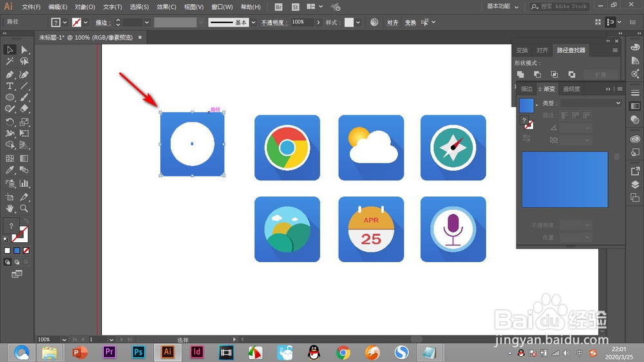Select the Mesh tool
Image resolution: width=644 pixels, height=362 pixels.
pyautogui.click(x=10, y=158)
